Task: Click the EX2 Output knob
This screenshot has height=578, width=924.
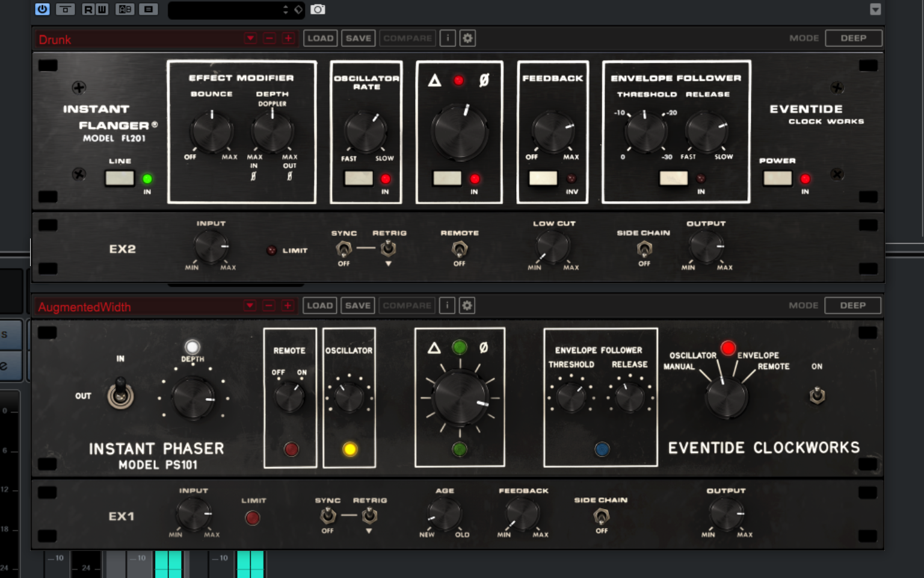Action: (x=706, y=247)
